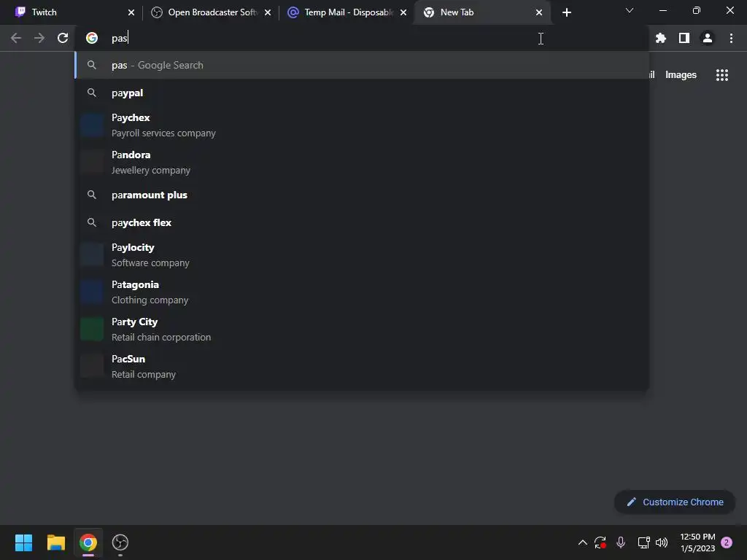Viewport: 747px width, 560px height.
Task: Choose Party City retail suggestion
Action: [x=362, y=329]
